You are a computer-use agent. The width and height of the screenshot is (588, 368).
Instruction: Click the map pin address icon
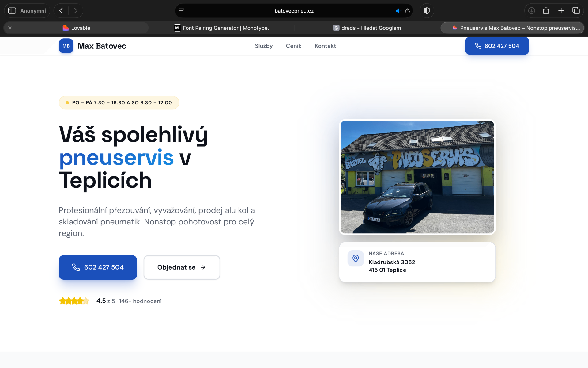click(x=356, y=259)
